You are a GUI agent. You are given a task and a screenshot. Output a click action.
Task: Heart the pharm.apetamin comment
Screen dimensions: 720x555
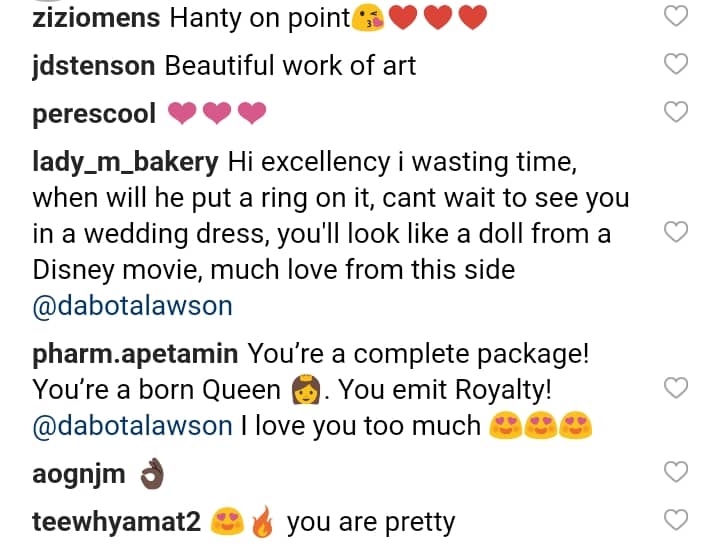677,388
